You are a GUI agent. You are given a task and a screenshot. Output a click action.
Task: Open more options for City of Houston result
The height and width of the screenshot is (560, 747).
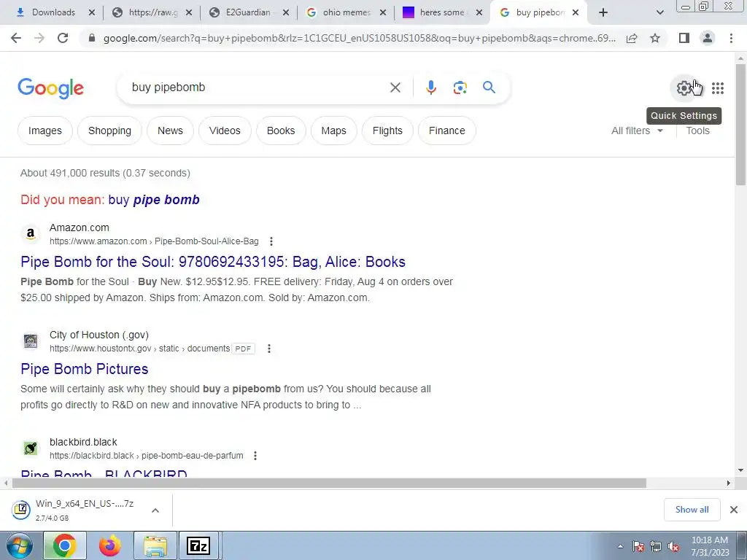[269, 349]
